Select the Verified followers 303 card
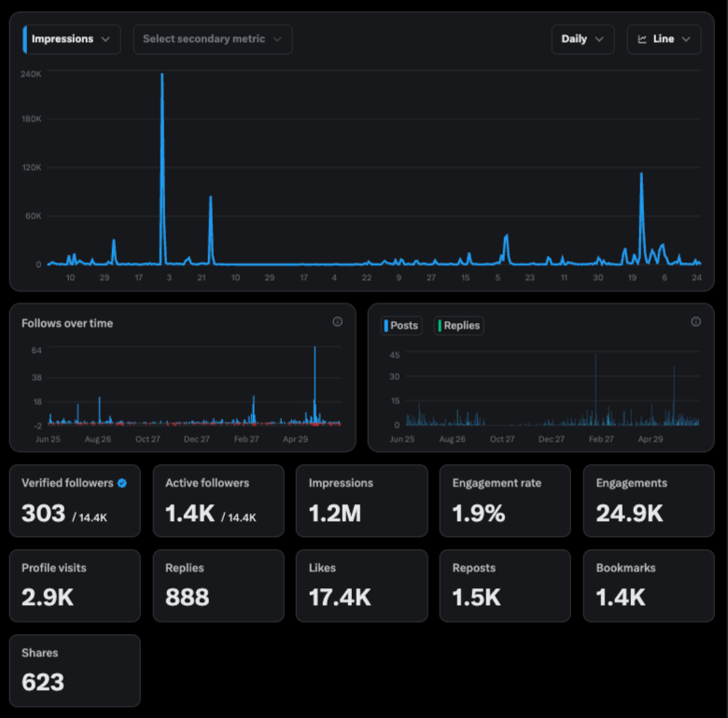The image size is (728, 718). pos(75,500)
